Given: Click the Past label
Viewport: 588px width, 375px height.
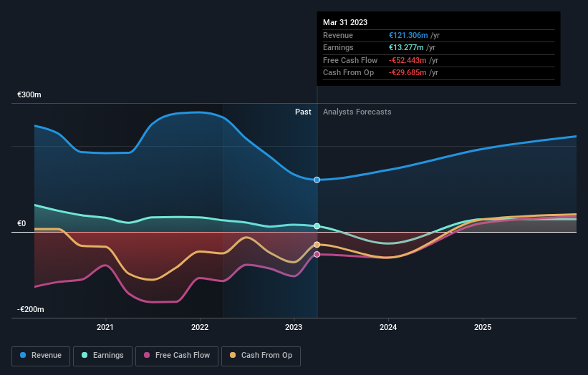Looking at the screenshot, I should tap(303, 112).
